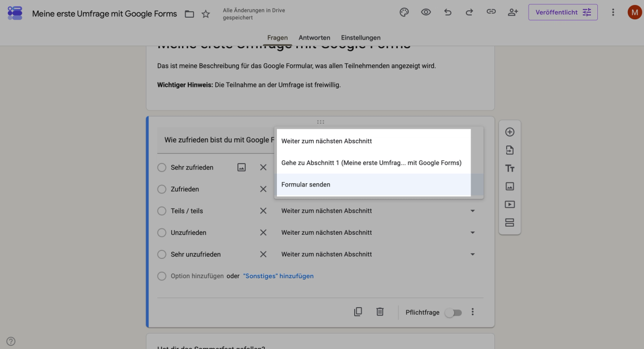Edit the Sehr zufrieden option text
Screen dimensions: 644x349
(192, 167)
